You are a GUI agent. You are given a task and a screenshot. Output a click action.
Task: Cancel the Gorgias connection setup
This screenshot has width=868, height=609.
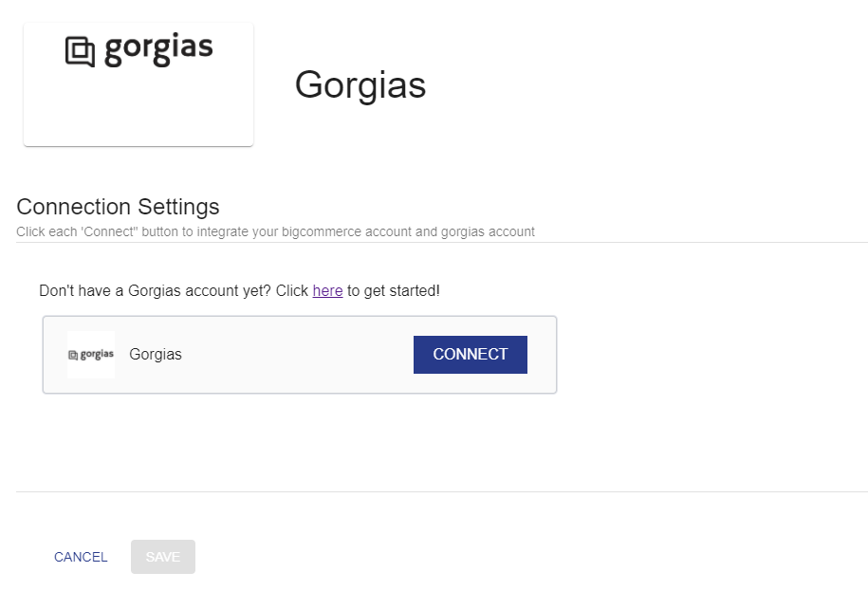(81, 557)
